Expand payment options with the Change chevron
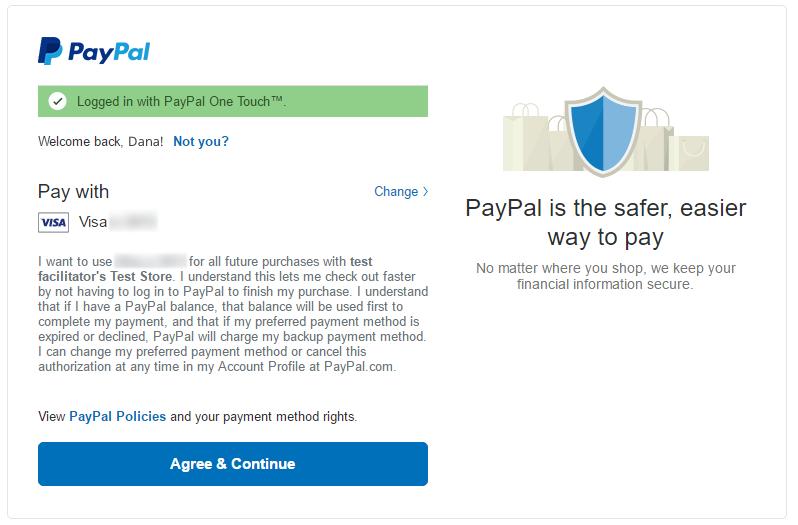The height and width of the screenshot is (525, 798). coord(426,192)
